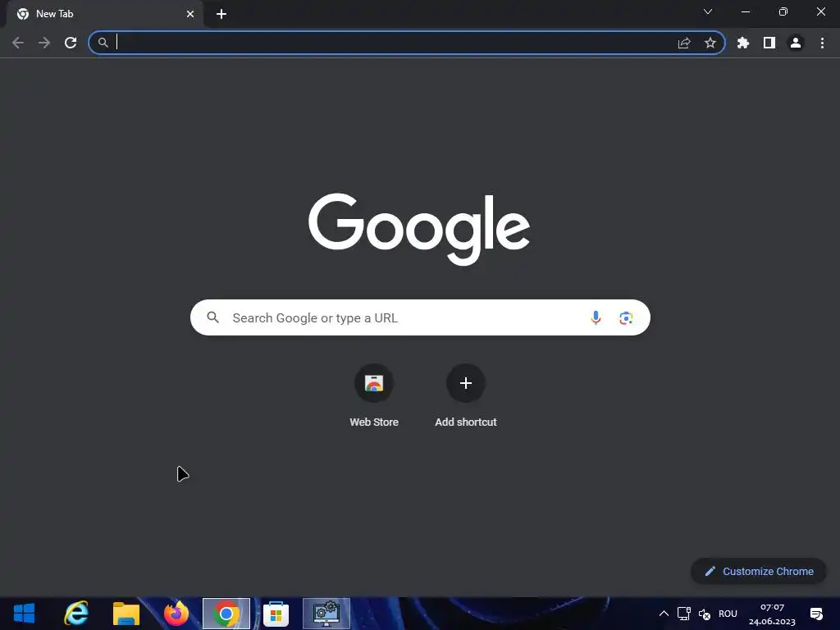Open the clock showing 07:07

772,614
